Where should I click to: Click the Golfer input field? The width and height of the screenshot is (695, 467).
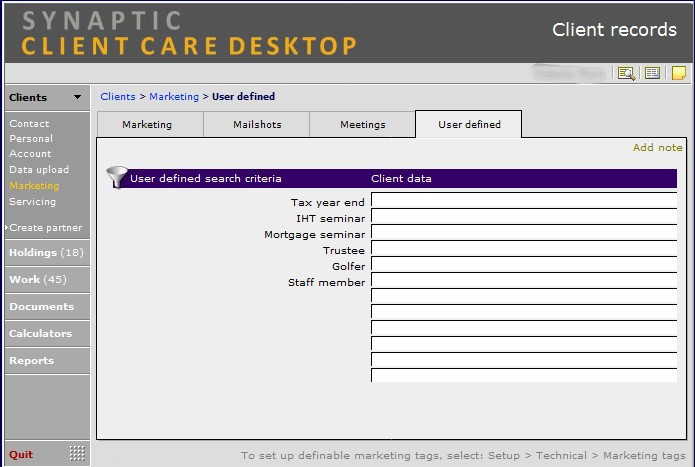point(524,264)
